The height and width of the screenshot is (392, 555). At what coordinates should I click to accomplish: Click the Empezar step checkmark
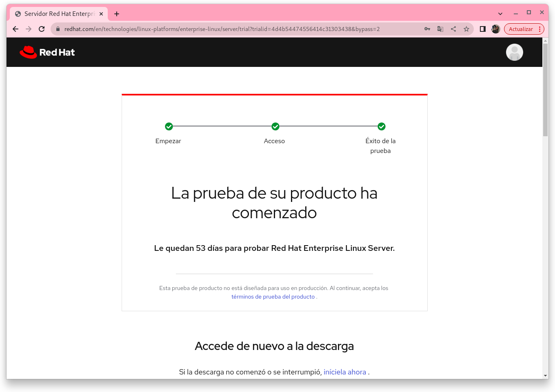169,126
